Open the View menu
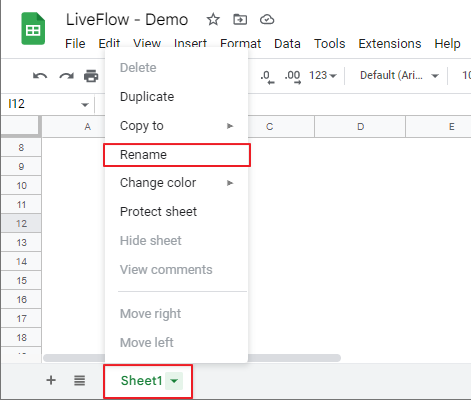Viewport: 471px width, 400px height. (147, 43)
